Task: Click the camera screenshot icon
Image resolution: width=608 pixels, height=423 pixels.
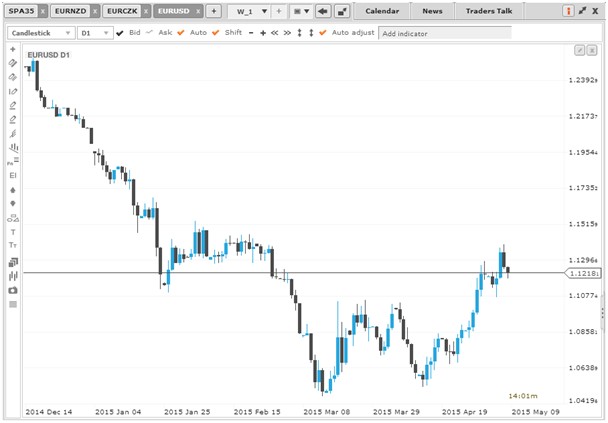Action: pos(12,290)
